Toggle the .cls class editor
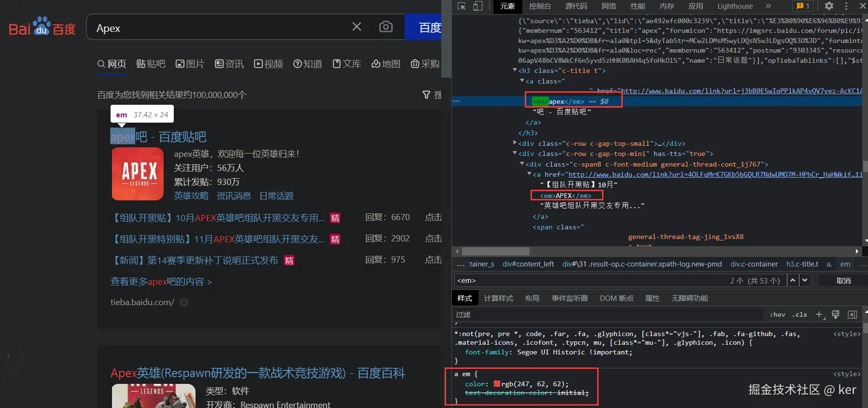 (x=799, y=314)
